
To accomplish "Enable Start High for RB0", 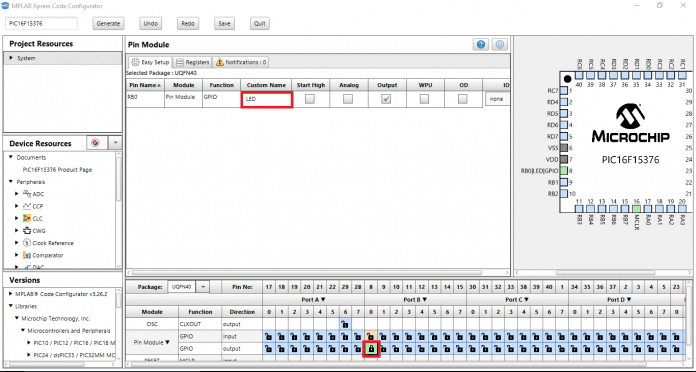I will [310, 99].
